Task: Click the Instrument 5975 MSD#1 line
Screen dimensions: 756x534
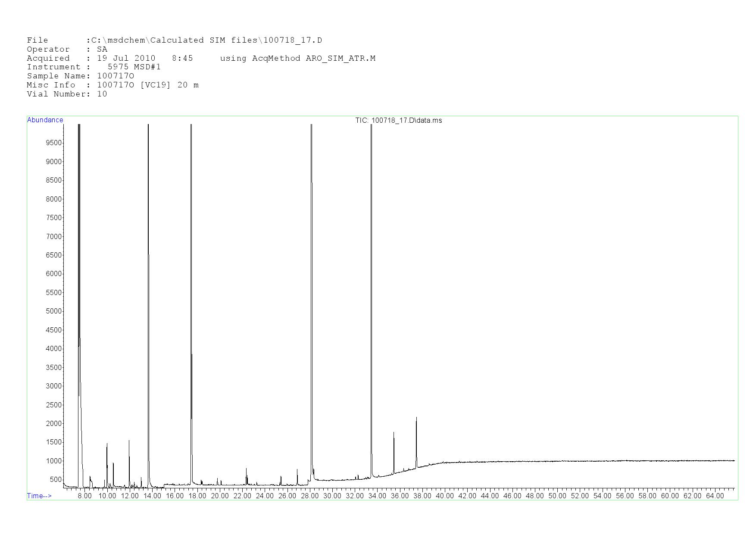Action: 94,67
